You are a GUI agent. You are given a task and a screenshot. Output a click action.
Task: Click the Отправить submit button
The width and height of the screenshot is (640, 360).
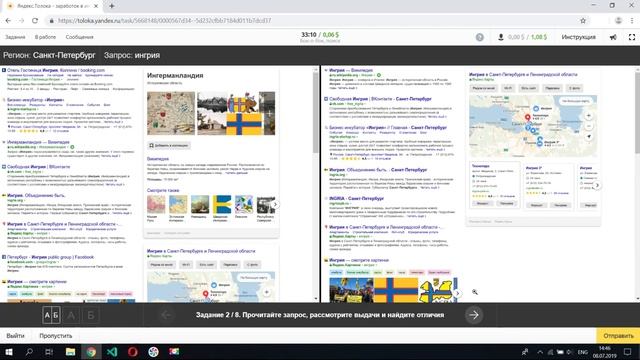point(618,336)
